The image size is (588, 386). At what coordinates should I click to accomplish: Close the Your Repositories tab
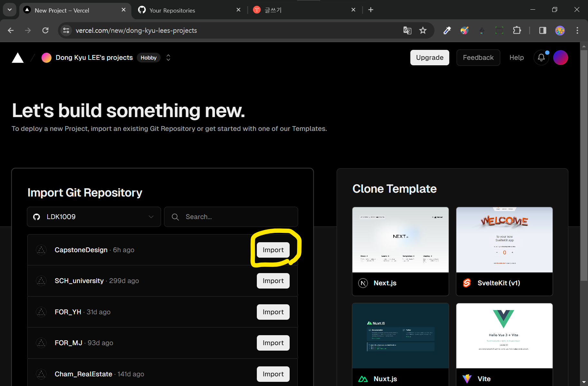(x=238, y=10)
